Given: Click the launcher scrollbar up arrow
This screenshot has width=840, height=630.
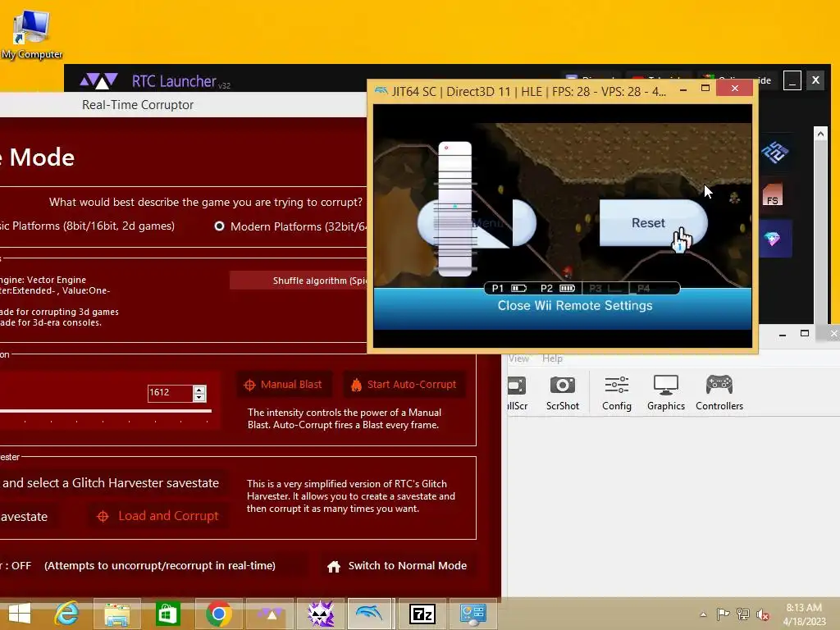Looking at the screenshot, I should 820,134.
